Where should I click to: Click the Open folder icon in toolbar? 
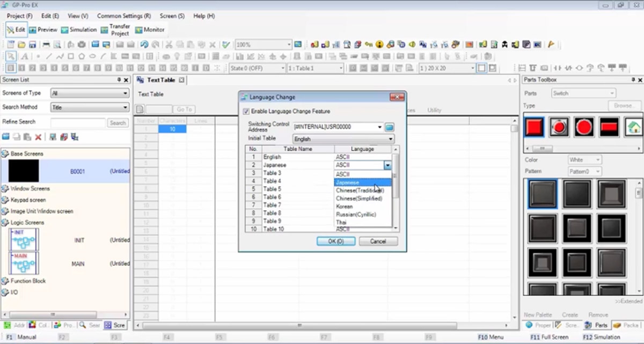point(21,45)
